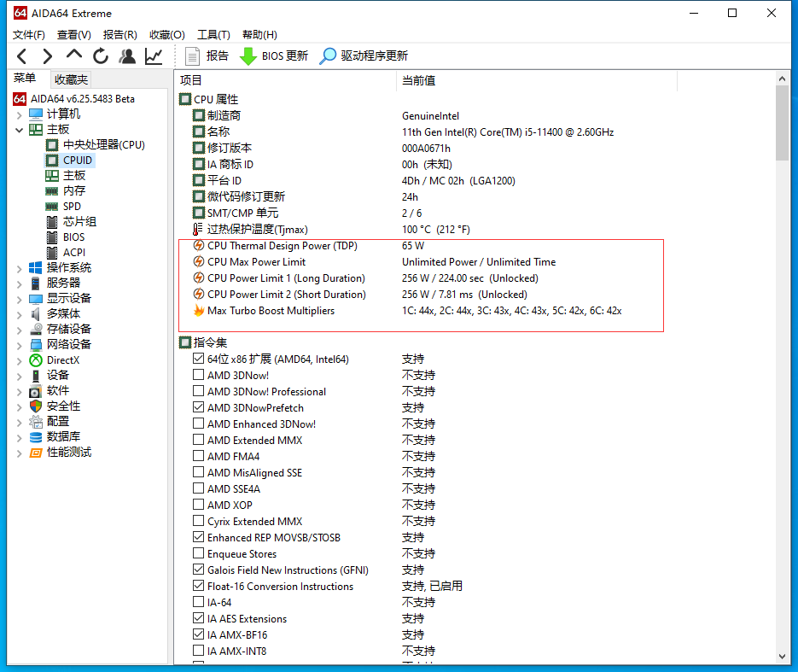
Task: Refresh the current page with the reload icon
Action: point(101,56)
